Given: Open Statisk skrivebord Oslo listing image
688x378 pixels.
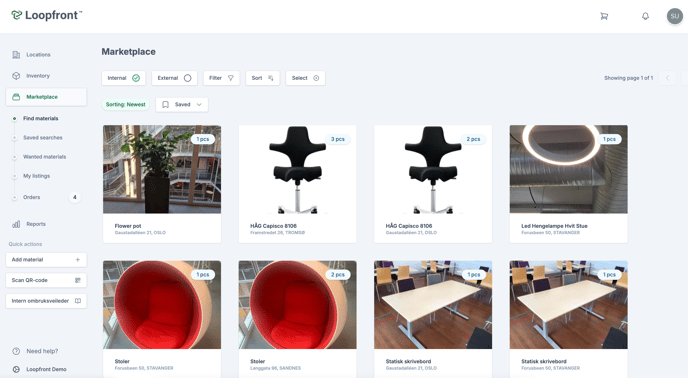Looking at the screenshot, I should (433, 305).
